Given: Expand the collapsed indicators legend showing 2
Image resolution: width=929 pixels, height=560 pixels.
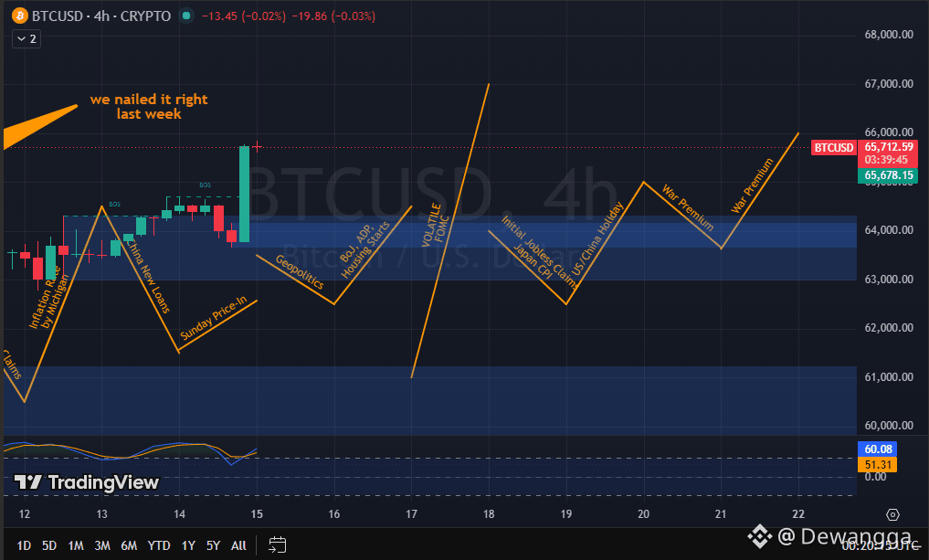Looking at the screenshot, I should point(26,39).
